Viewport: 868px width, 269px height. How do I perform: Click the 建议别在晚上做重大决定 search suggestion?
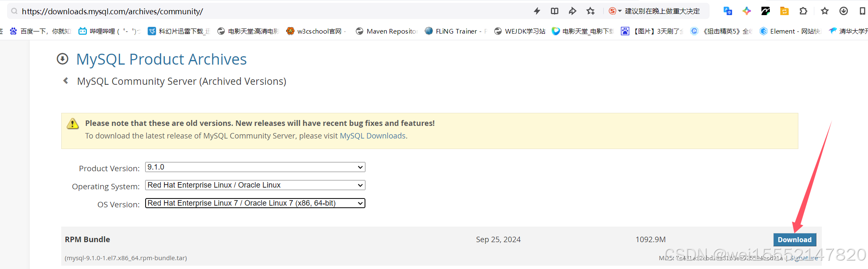[662, 11]
